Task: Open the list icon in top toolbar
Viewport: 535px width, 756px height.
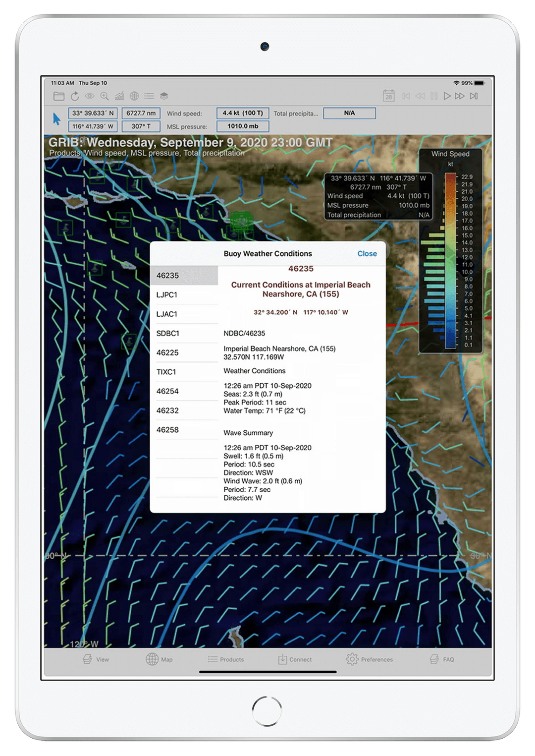Action: (149, 96)
